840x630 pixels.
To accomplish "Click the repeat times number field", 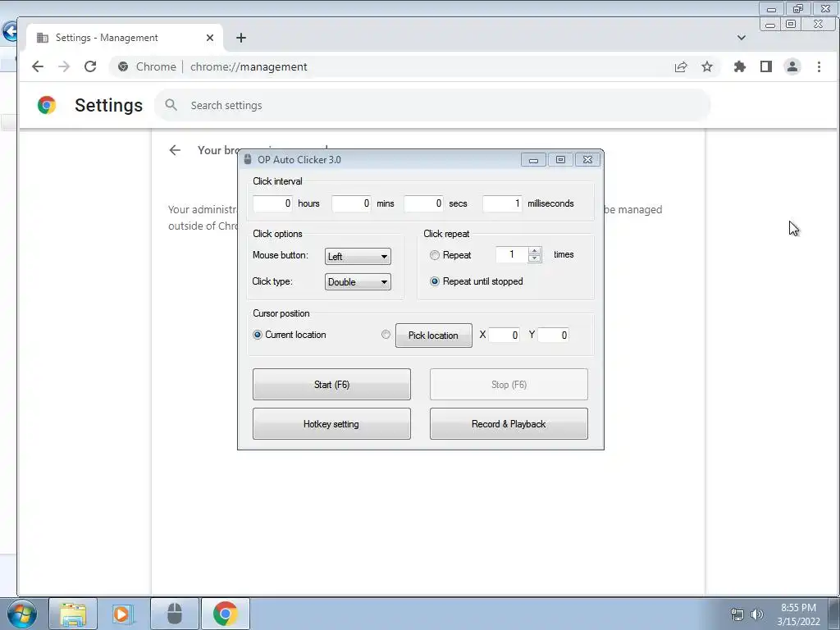I will pyautogui.click(x=512, y=254).
